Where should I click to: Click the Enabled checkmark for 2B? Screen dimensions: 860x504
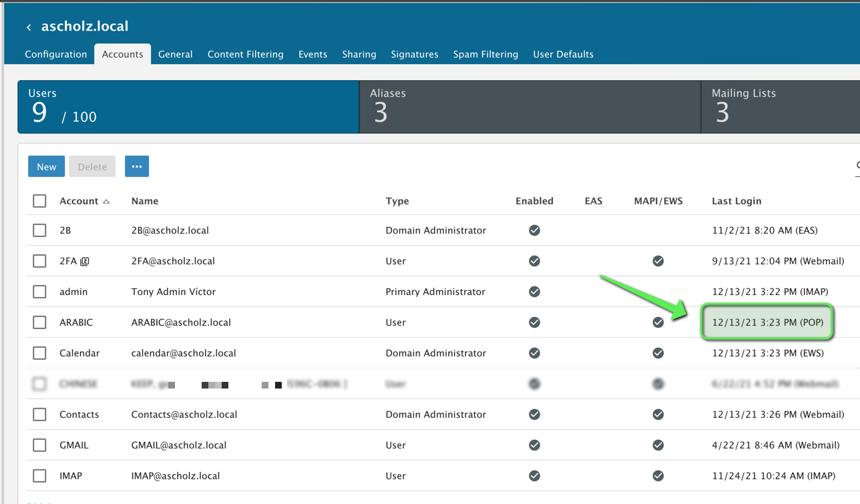[x=534, y=230]
